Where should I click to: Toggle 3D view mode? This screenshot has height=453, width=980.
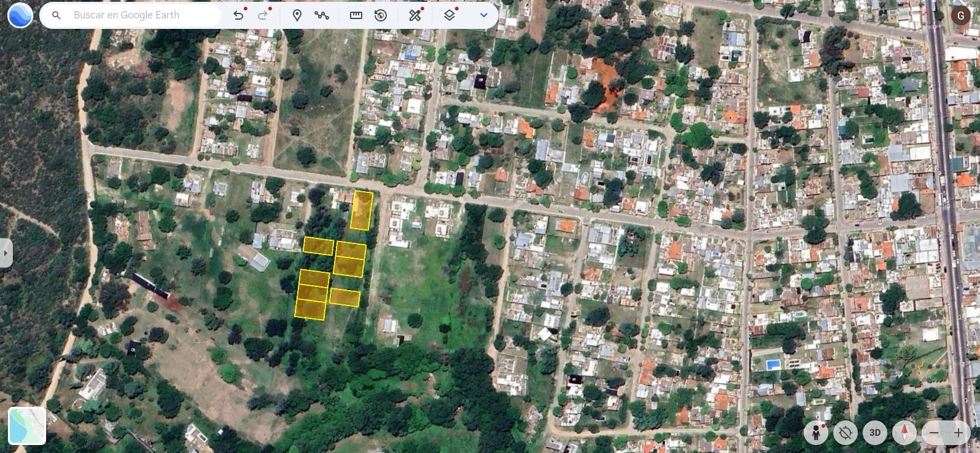[875, 433]
